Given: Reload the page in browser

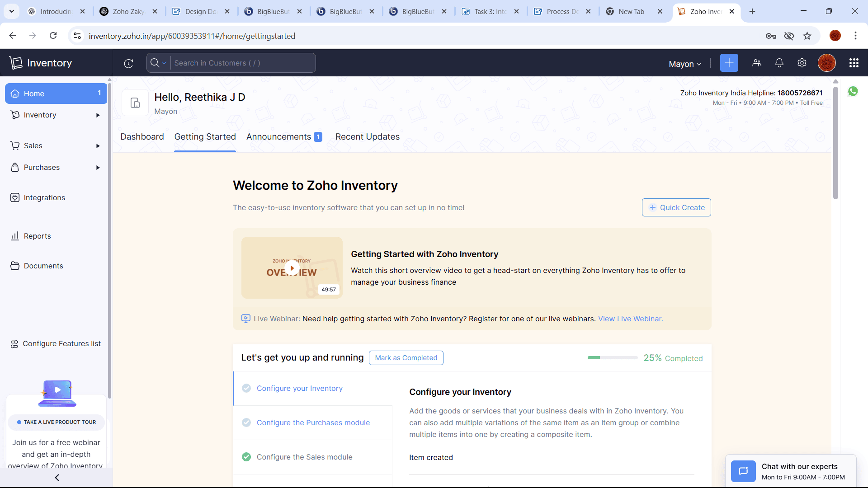Looking at the screenshot, I should (x=53, y=36).
